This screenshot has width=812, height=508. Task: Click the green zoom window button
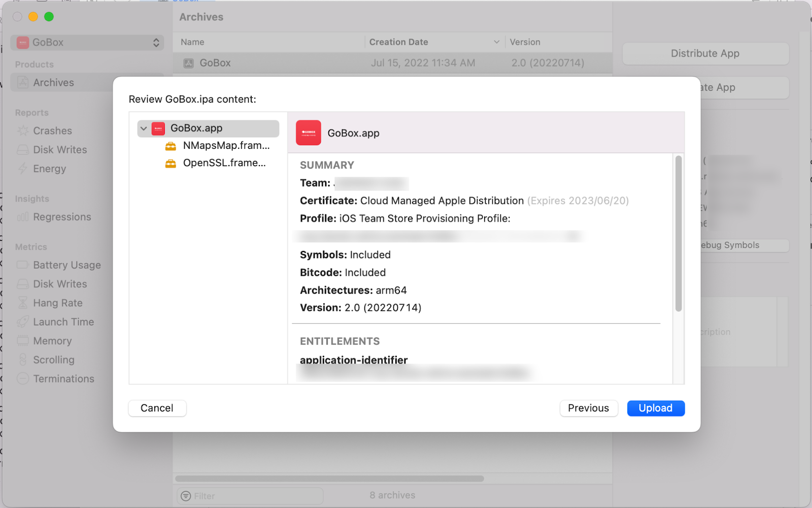pos(49,17)
